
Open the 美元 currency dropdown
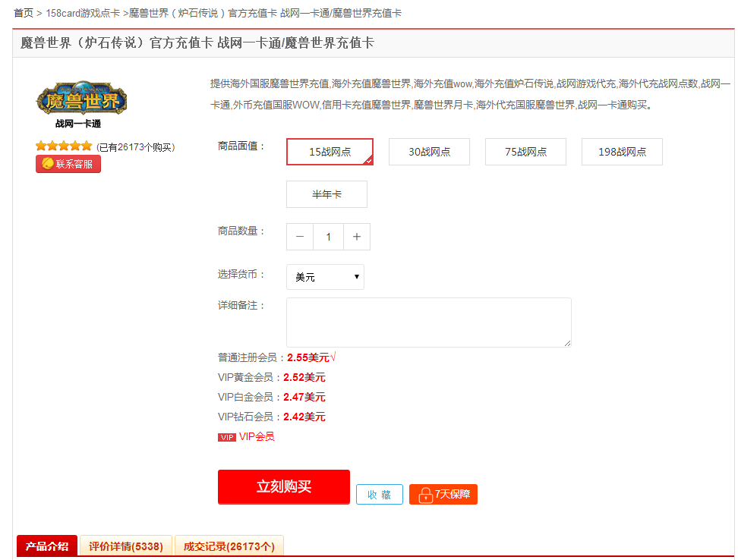coord(325,277)
